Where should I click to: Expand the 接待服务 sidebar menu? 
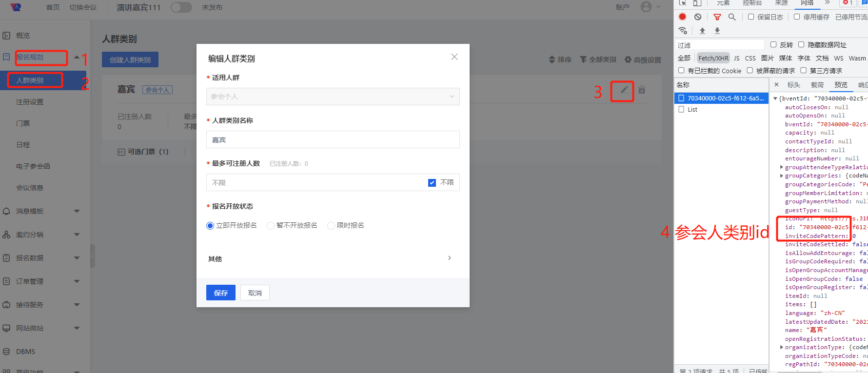point(77,305)
